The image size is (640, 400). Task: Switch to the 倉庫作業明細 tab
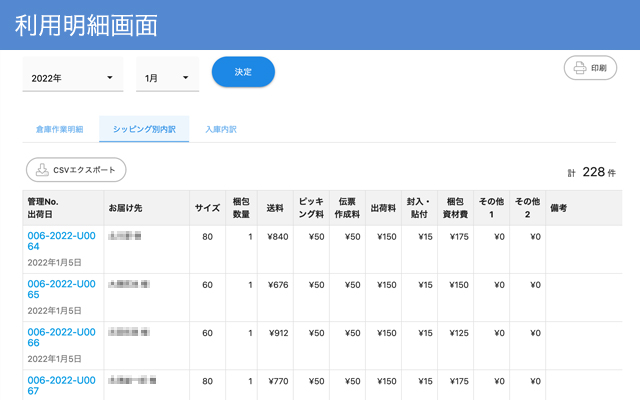tap(60, 130)
